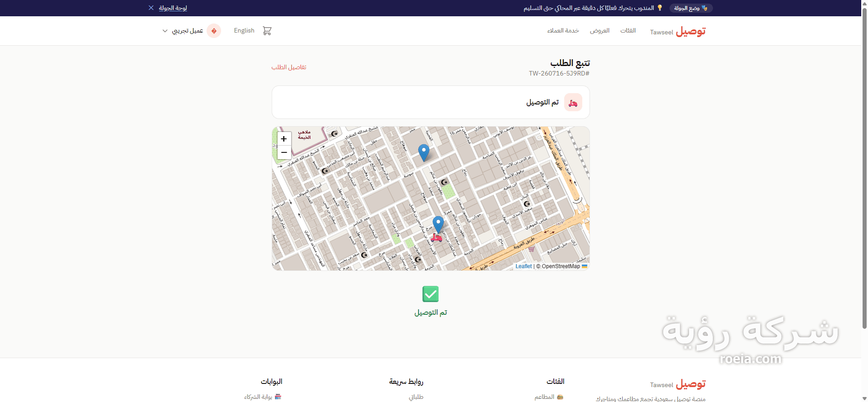This screenshot has width=868, height=402.
Task: Click the light bulb tip icon in banner
Action: point(660,8)
